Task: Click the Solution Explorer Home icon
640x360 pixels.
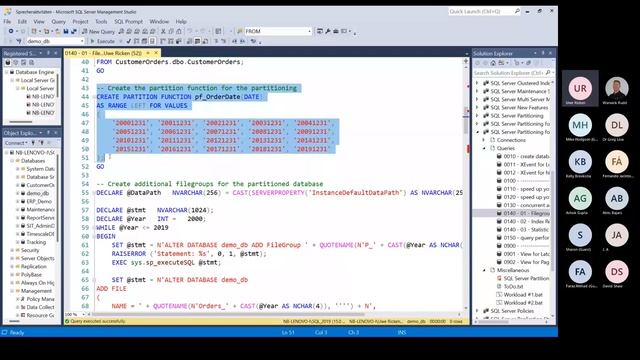Action: click(x=493, y=63)
